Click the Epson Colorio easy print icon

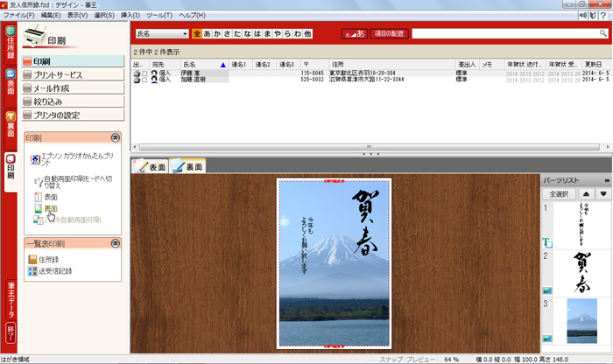point(34,160)
